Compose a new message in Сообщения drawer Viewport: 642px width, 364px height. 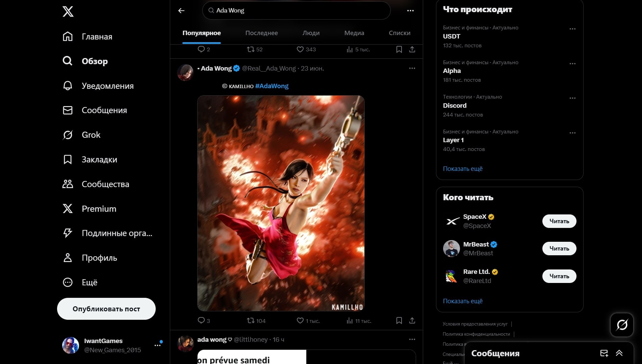[x=604, y=353]
